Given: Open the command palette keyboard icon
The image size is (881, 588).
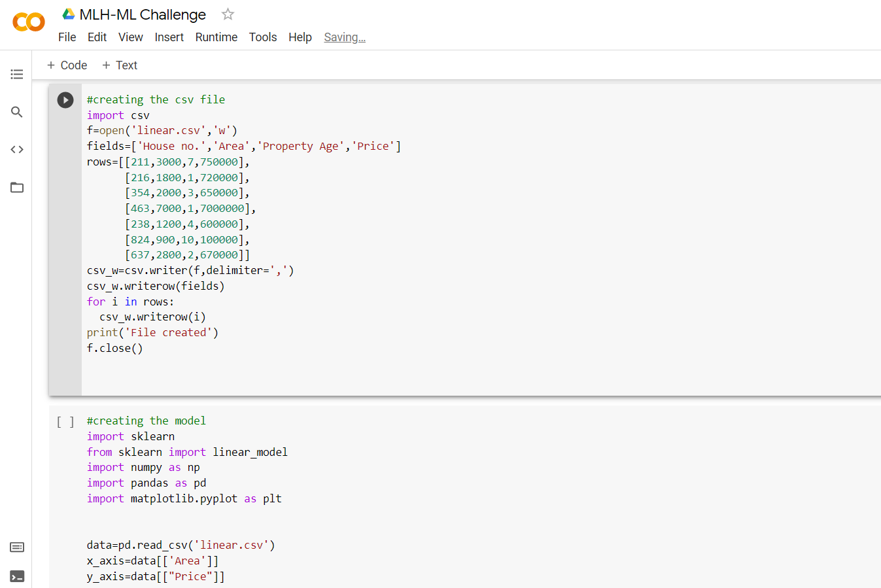Looking at the screenshot, I should [x=17, y=547].
